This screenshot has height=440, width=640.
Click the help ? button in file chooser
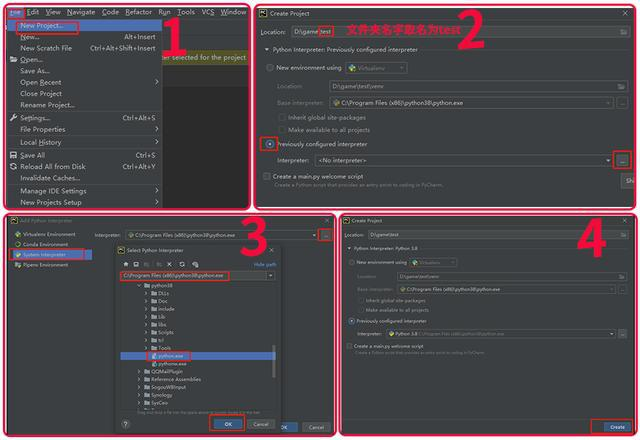[x=125, y=424]
